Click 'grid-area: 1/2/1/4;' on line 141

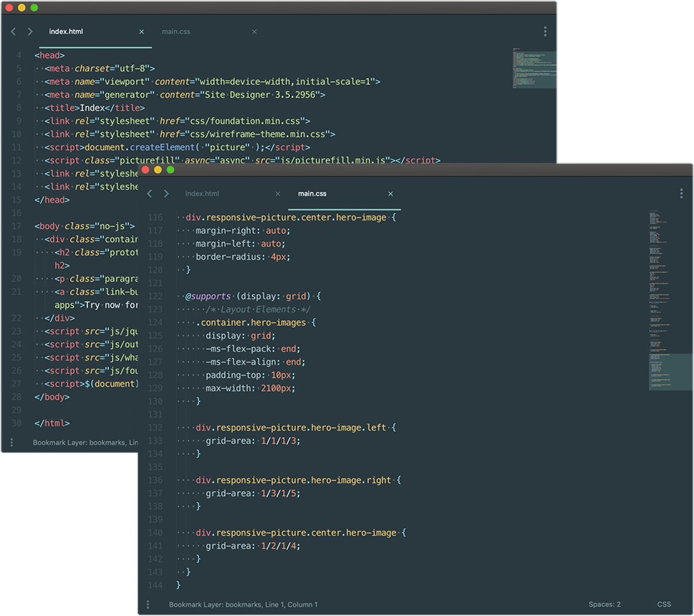[x=253, y=546]
